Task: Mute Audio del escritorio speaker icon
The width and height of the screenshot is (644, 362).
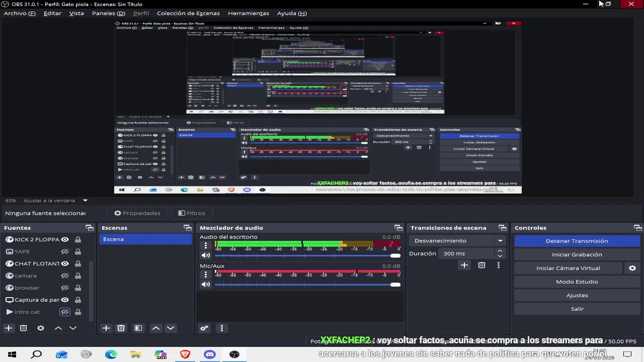Action: (205, 255)
